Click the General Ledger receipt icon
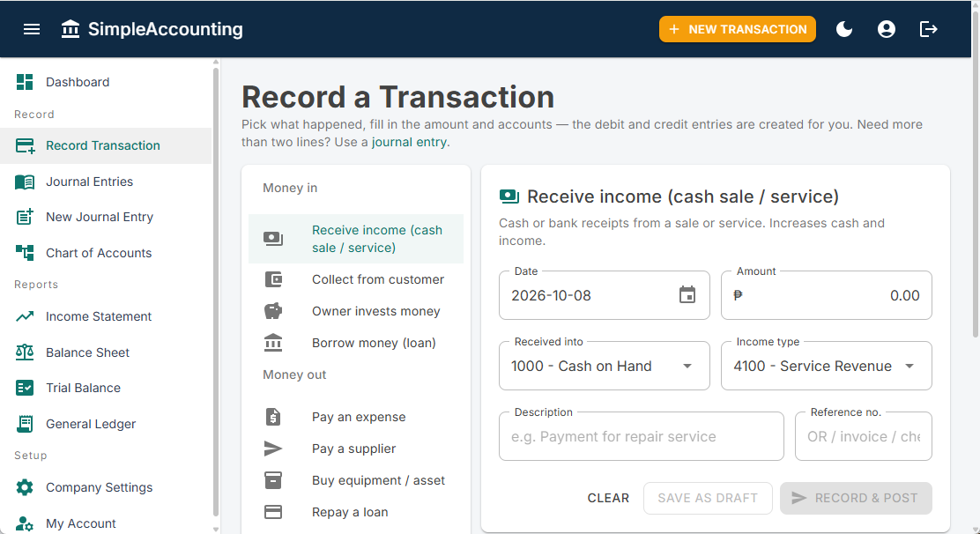This screenshot has height=534, width=980. pos(25,424)
